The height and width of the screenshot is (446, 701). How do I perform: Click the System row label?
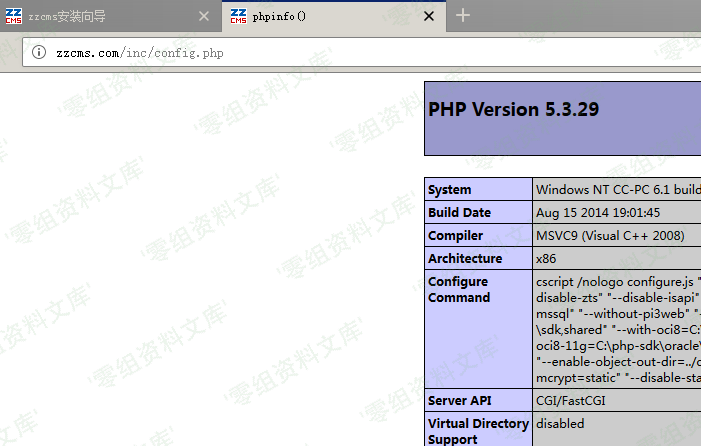click(x=449, y=190)
